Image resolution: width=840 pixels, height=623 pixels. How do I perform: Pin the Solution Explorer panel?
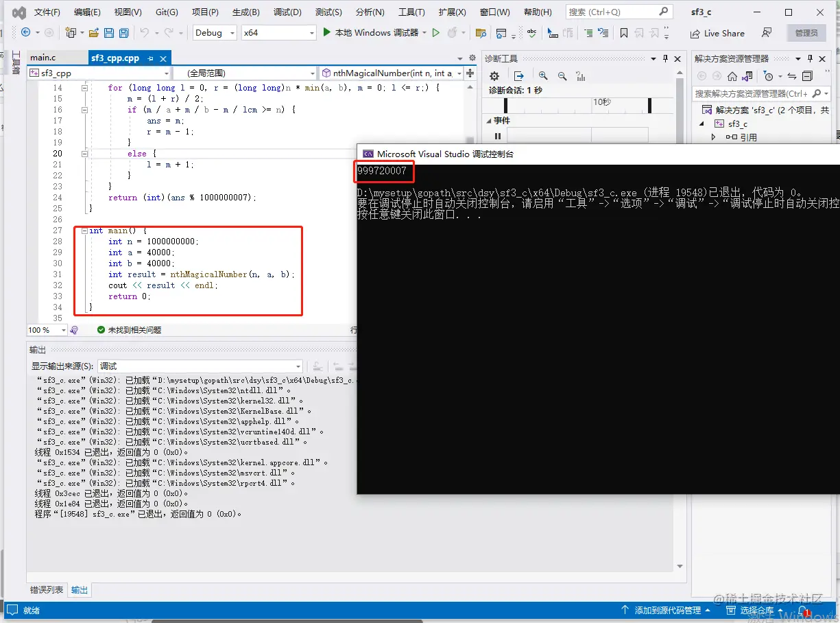[810, 58]
